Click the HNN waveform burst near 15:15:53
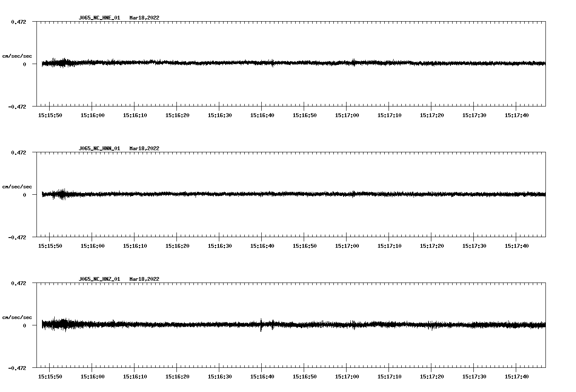The image size is (576, 392). [63, 194]
